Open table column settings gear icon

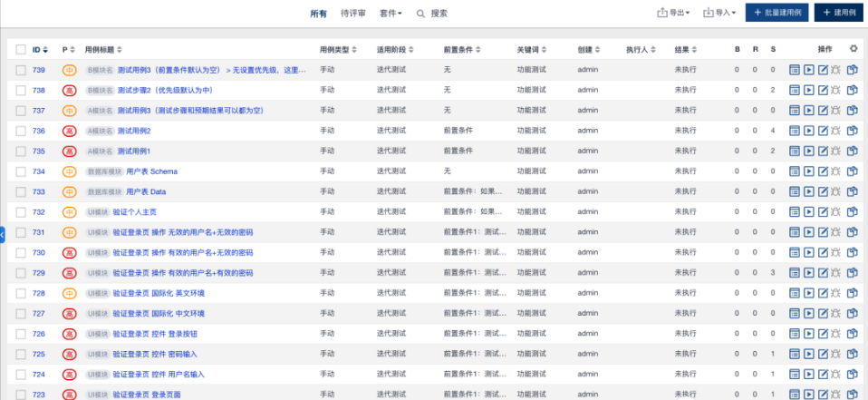pyautogui.click(x=854, y=49)
